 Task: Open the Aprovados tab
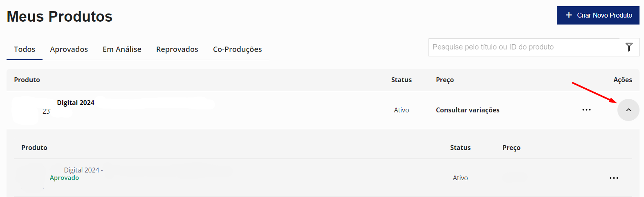tap(69, 49)
